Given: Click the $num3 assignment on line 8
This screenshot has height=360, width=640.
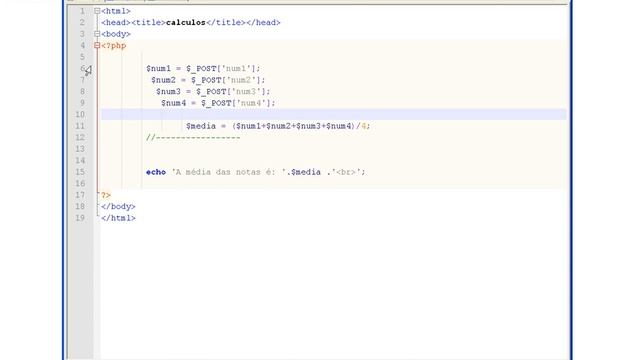Looking at the screenshot, I should click(213, 91).
